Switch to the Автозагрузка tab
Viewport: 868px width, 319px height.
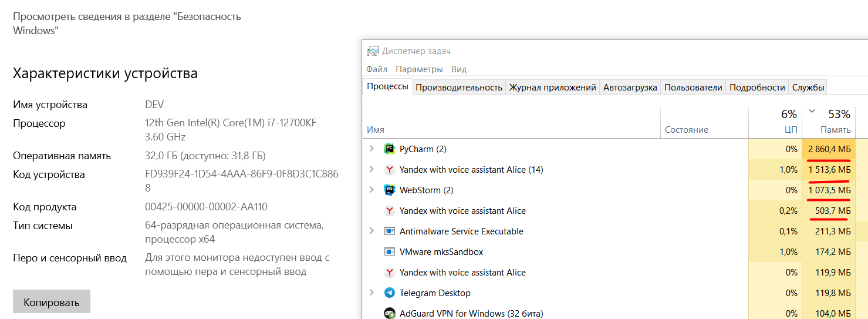630,87
